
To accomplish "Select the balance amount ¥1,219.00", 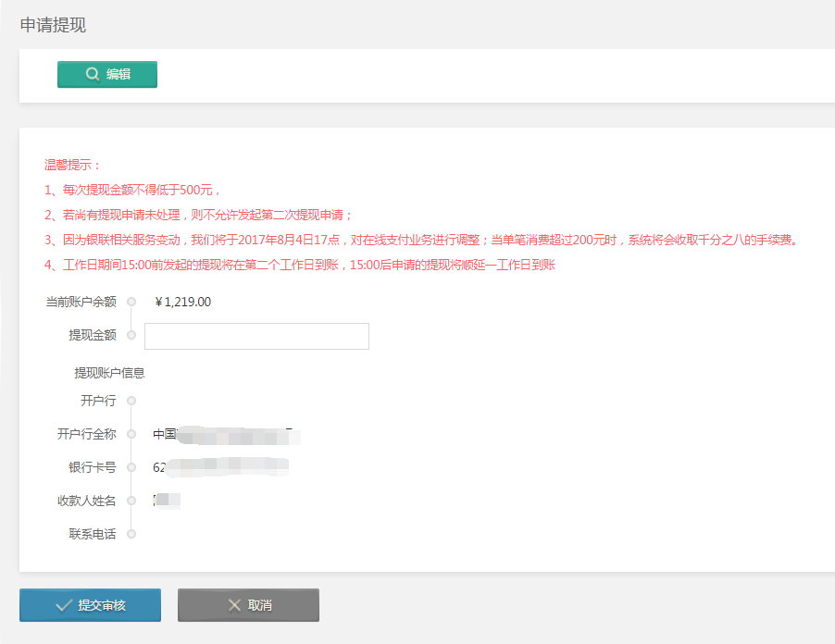I will [x=183, y=302].
